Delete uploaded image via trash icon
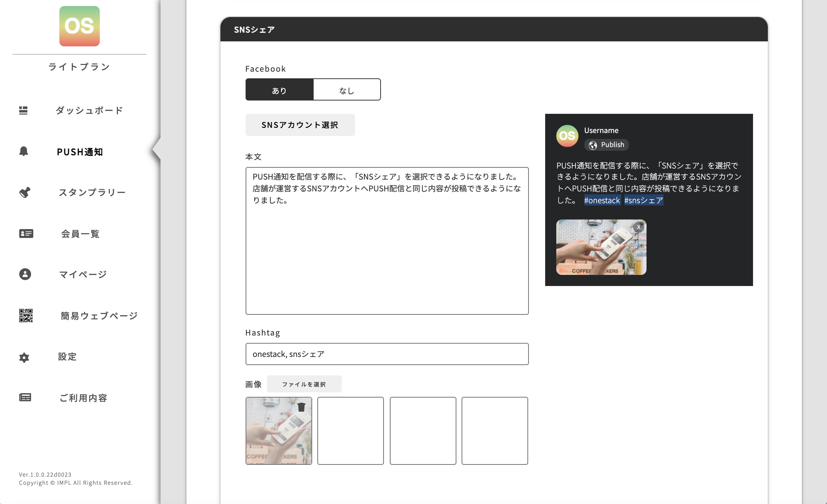 coord(301,407)
